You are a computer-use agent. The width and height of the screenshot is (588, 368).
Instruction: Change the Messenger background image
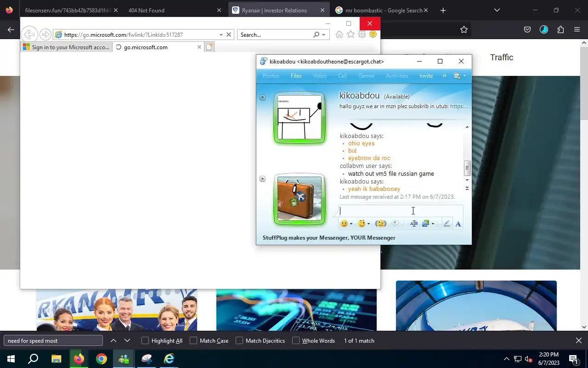[x=425, y=224]
